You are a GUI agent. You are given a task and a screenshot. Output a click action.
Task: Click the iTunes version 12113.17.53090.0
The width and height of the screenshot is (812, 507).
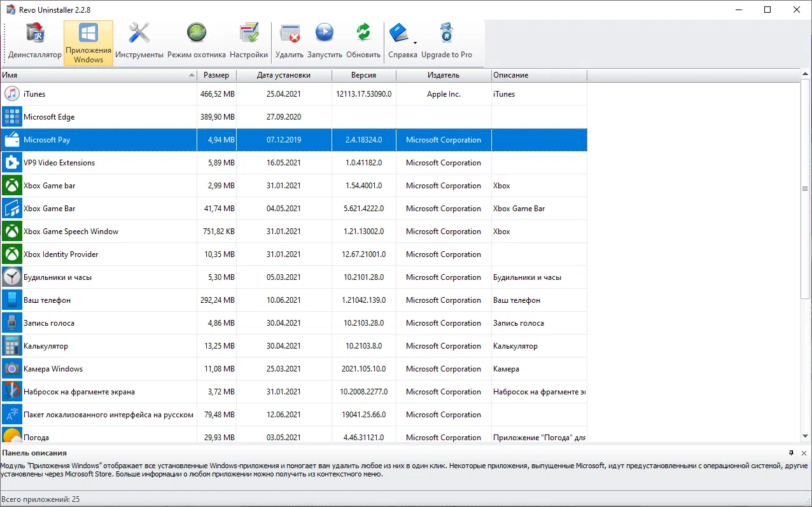363,94
